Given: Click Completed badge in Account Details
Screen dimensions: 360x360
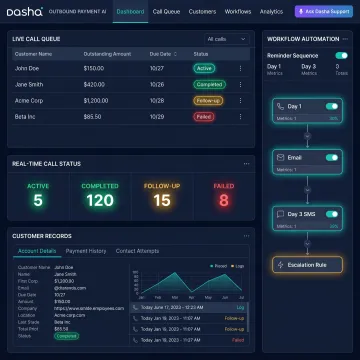Looking at the screenshot, I should coord(66,336).
